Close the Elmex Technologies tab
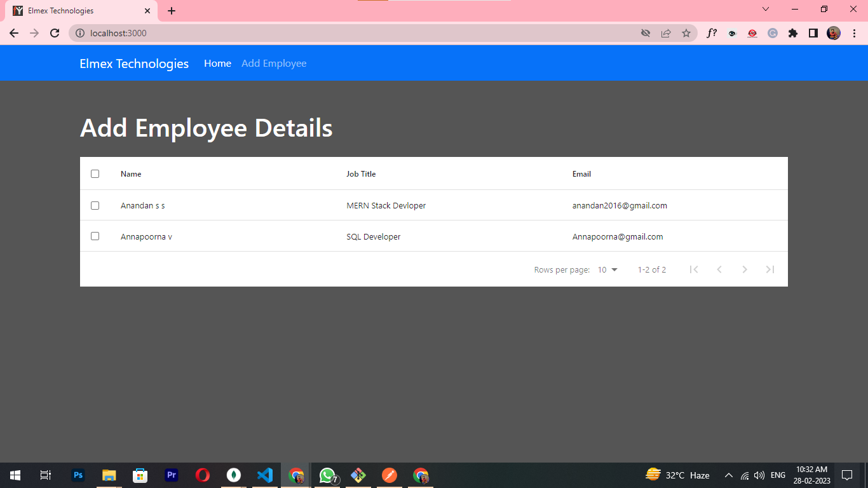Screen dimensions: 868x488 pyautogui.click(x=147, y=11)
